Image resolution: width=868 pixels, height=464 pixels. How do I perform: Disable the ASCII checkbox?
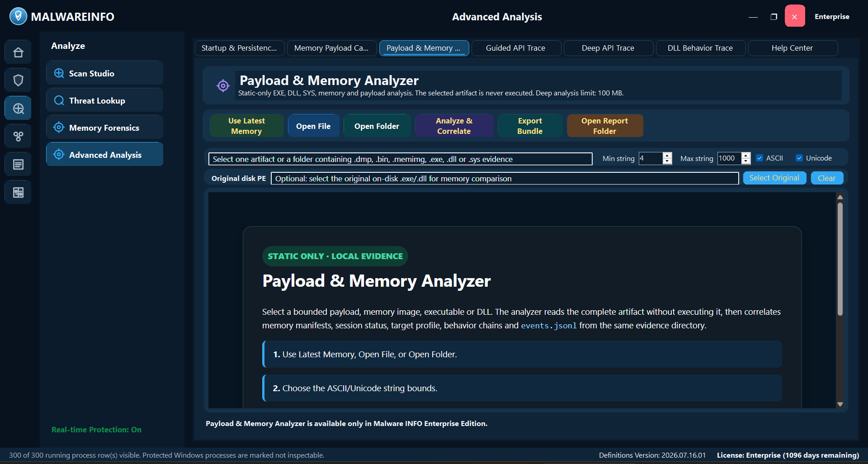pos(760,158)
